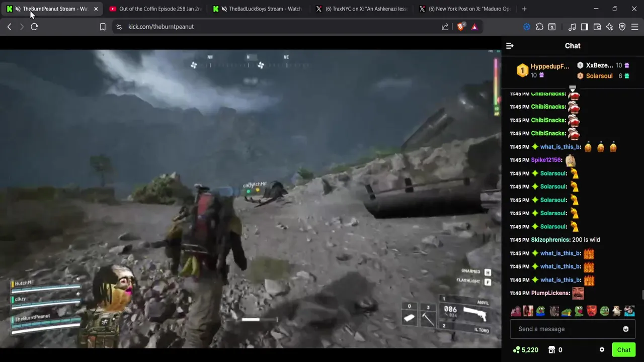The height and width of the screenshot is (362, 644).
Task: Collapse the chat panel with arrow icon
Action: [510, 46]
